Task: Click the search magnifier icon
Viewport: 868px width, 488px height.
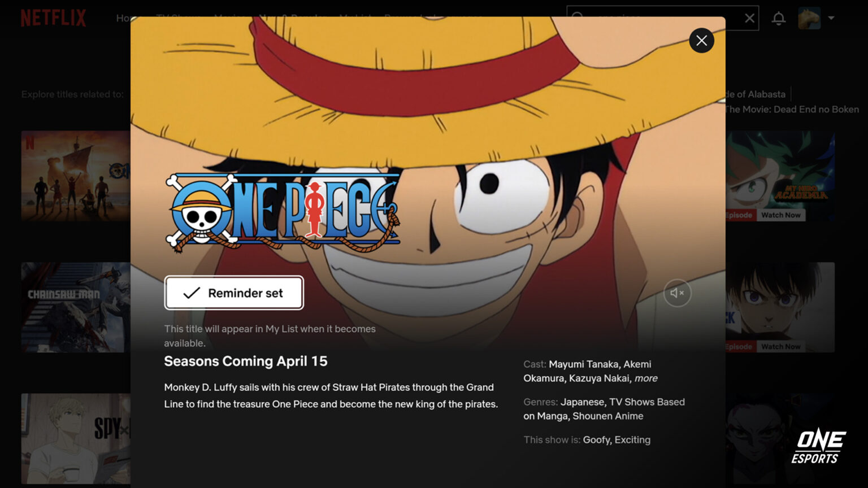Action: pos(577,18)
